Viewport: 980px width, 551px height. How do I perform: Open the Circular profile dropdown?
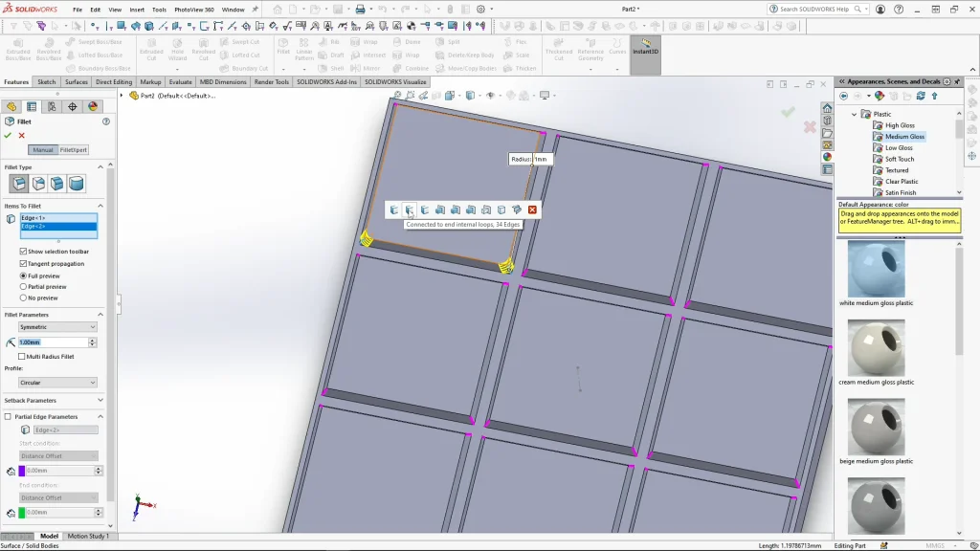(x=57, y=383)
